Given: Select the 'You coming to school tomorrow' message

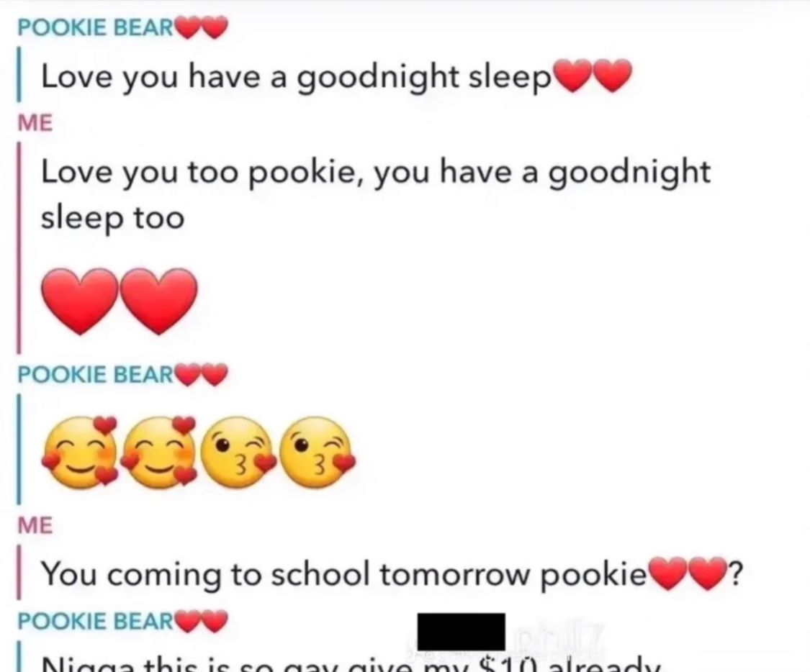Looking at the screenshot, I should click(x=343, y=574).
